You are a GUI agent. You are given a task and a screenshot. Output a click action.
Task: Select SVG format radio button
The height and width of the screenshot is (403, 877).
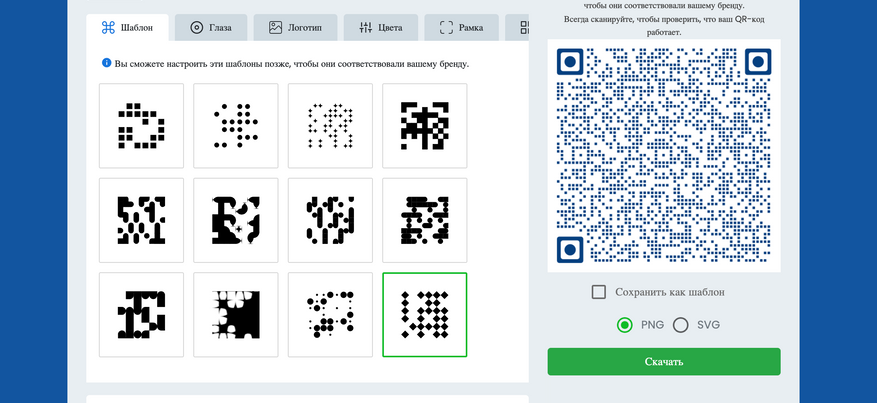(x=681, y=325)
